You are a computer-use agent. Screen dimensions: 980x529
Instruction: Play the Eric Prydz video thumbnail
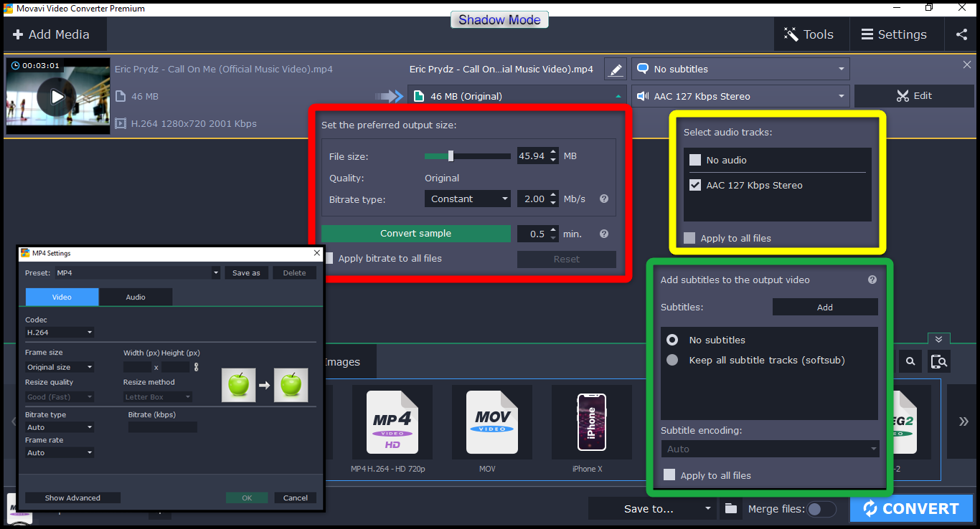56,97
